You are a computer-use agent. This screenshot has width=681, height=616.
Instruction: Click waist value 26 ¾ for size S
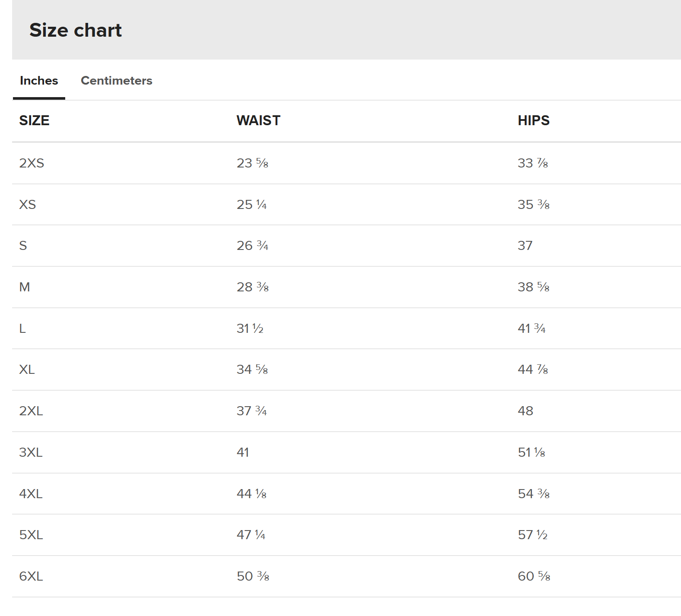pyautogui.click(x=253, y=246)
